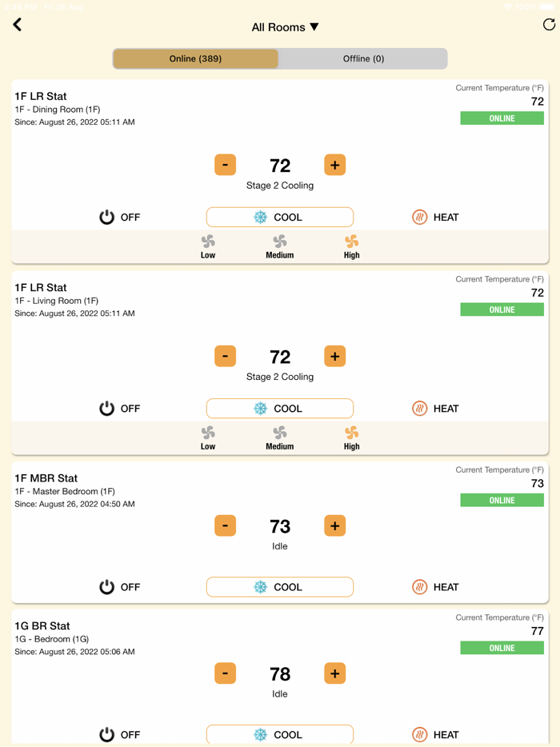Screen dimensions: 560x747
Task: Raise 1G Bedroom temperature with plus button
Action: 334,673
